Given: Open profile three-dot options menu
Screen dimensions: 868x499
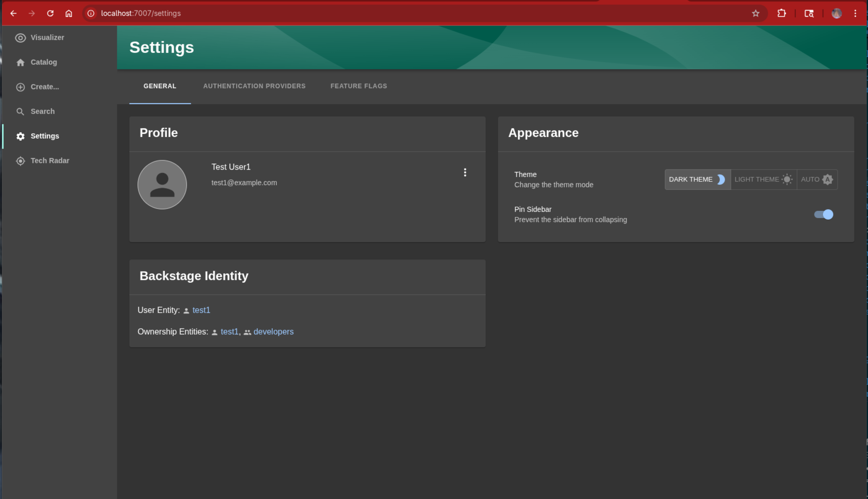Looking at the screenshot, I should click(465, 172).
